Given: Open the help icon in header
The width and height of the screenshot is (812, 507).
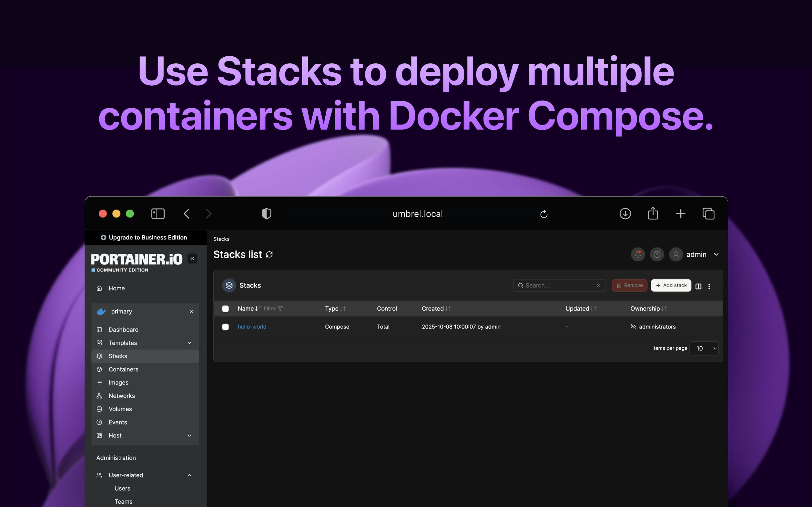Looking at the screenshot, I should (657, 254).
